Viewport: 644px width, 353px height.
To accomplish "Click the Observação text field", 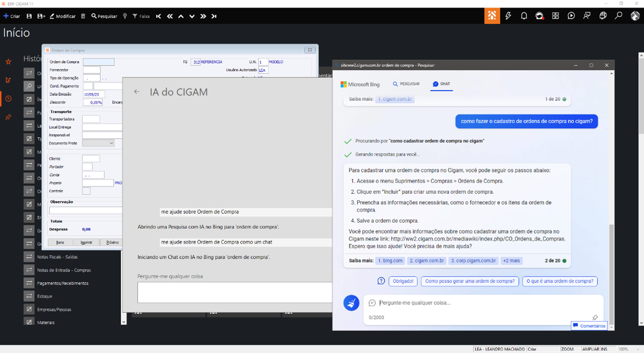I will tap(86, 211).
